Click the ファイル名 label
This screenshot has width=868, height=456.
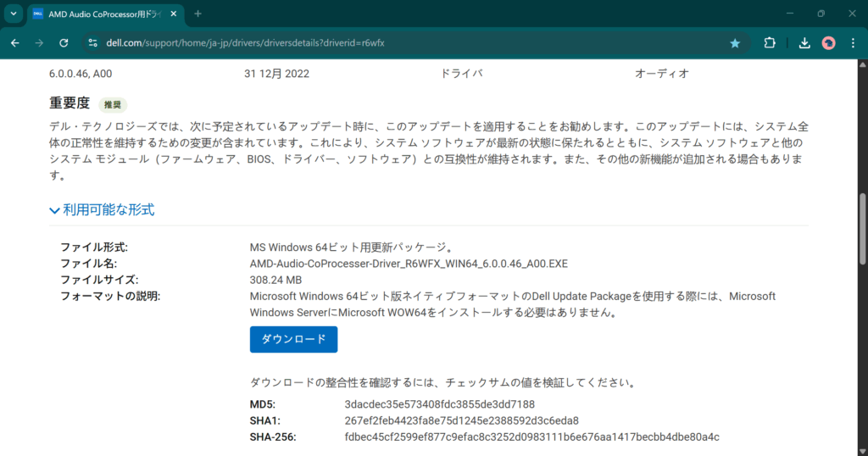coord(88,264)
